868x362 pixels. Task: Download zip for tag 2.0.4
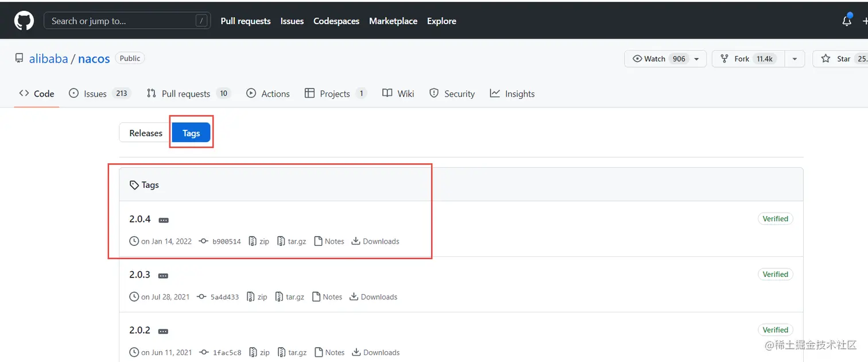(x=259, y=241)
